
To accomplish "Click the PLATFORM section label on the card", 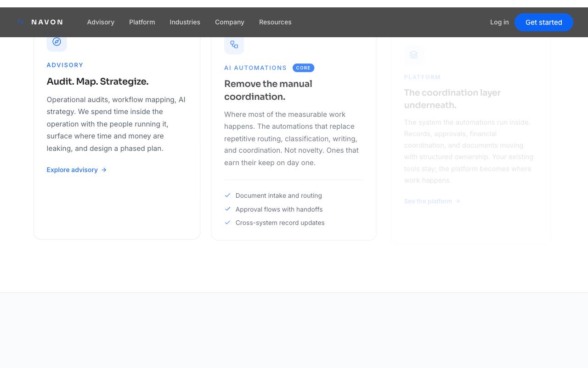I will (423, 77).
